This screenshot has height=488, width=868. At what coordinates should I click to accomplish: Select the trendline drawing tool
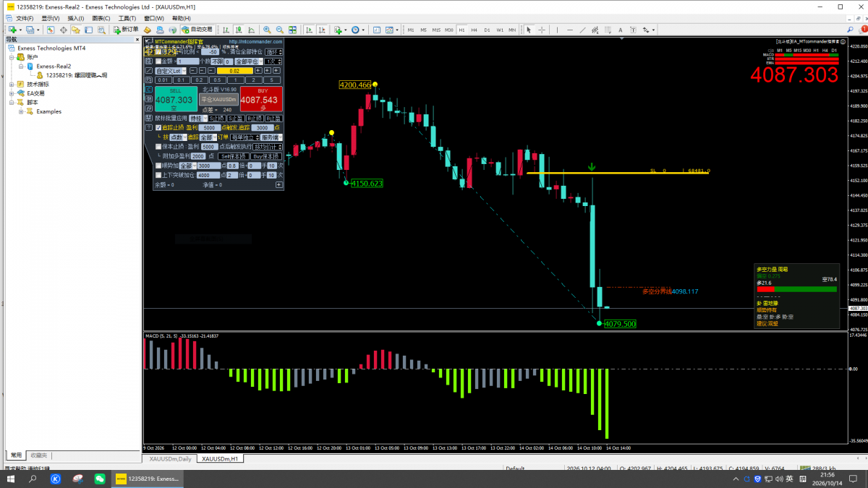(584, 30)
